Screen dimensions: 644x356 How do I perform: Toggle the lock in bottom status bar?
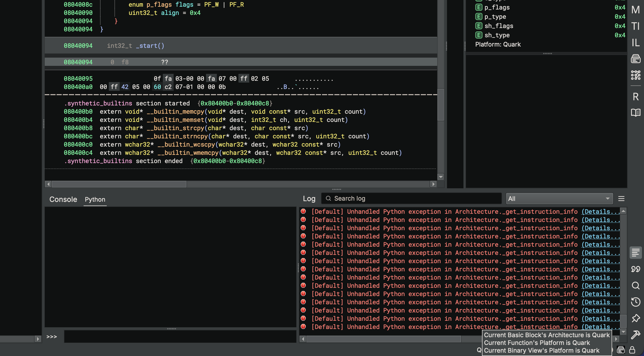633,350
